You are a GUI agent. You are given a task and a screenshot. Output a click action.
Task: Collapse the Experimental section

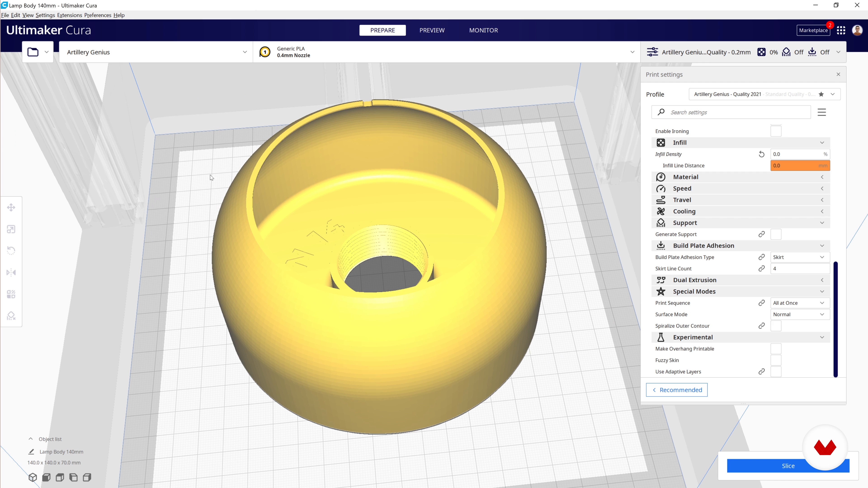tap(741, 338)
